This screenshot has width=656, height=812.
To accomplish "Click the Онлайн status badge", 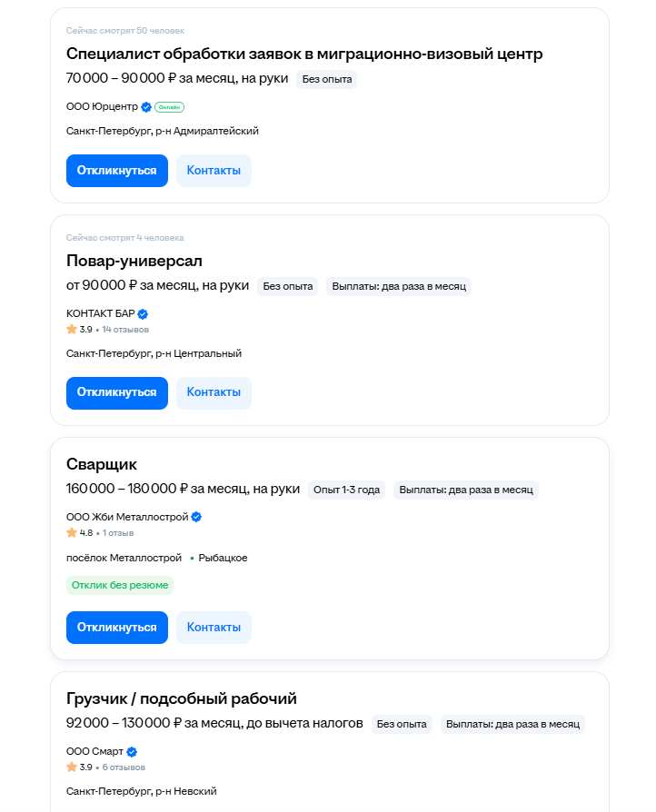I will [x=169, y=106].
